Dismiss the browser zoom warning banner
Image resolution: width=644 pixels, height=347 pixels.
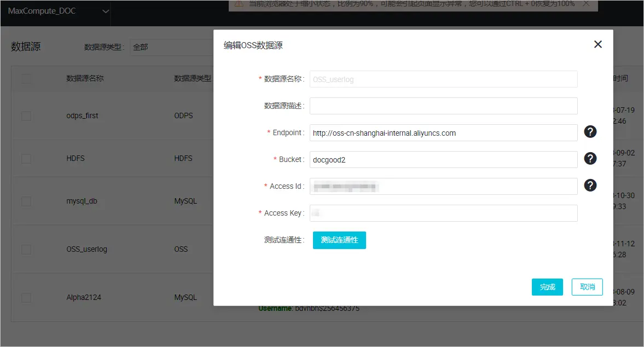click(x=586, y=4)
